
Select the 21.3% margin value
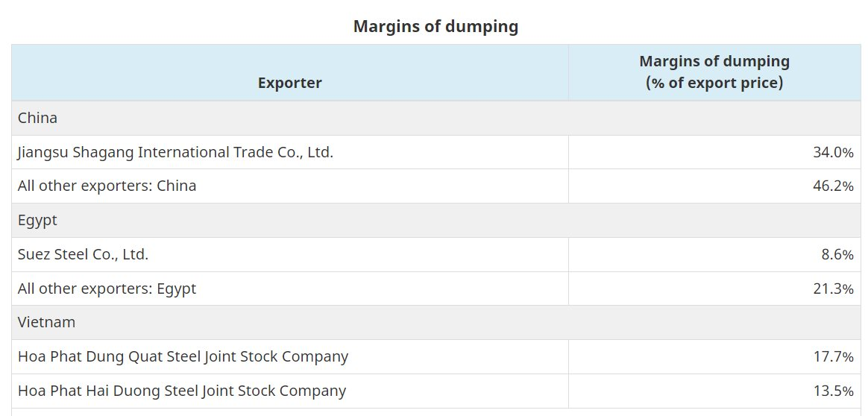pos(833,288)
